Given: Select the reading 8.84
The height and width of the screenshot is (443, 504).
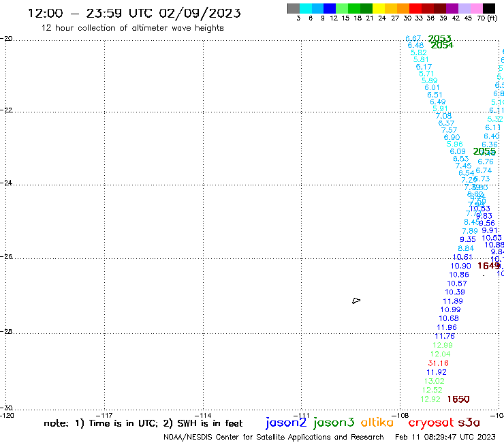Looking at the screenshot, I should (x=466, y=248).
